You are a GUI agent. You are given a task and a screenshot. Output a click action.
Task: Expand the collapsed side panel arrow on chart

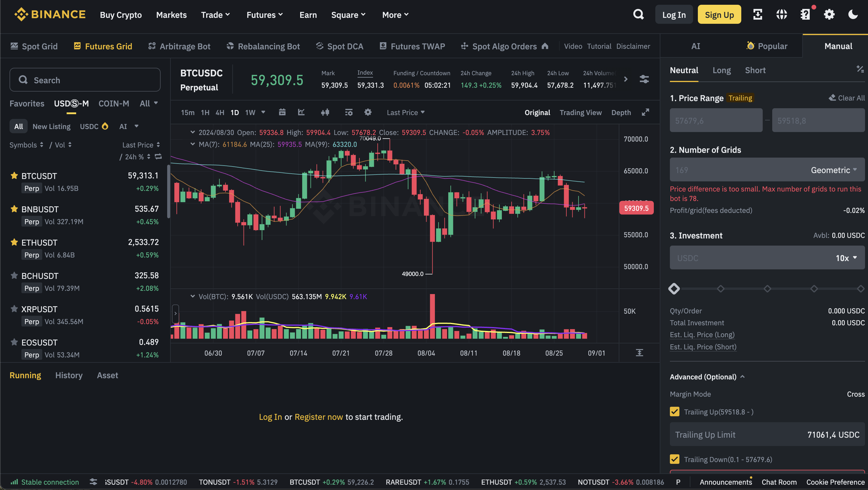click(x=175, y=313)
